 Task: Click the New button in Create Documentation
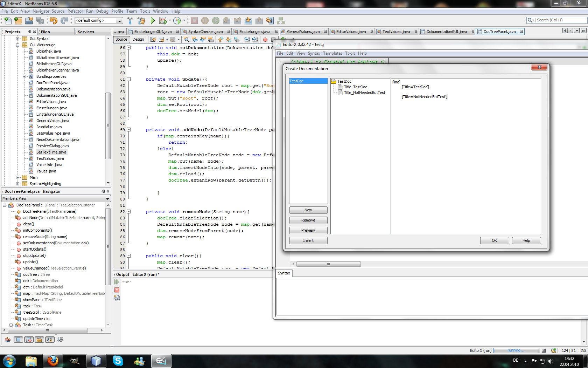click(308, 210)
